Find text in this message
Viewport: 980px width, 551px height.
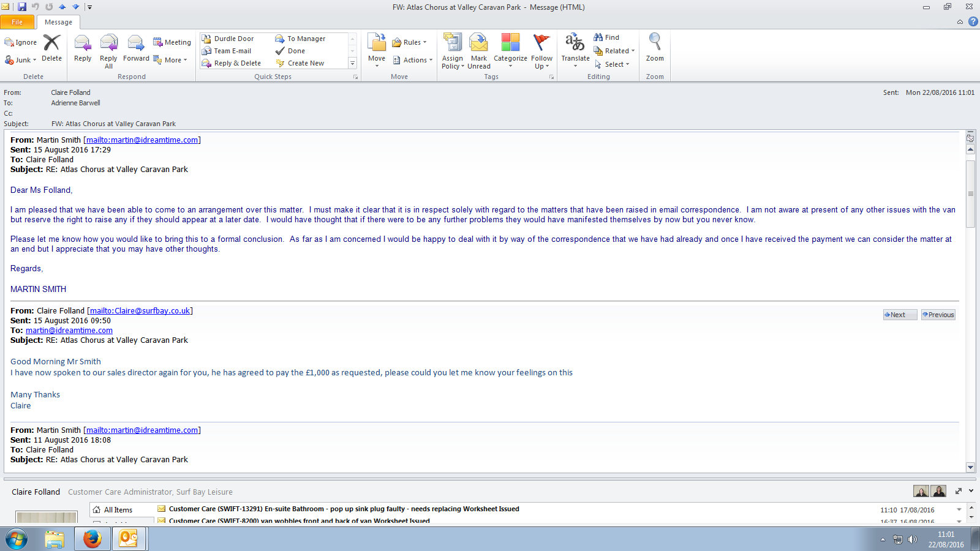[606, 37]
